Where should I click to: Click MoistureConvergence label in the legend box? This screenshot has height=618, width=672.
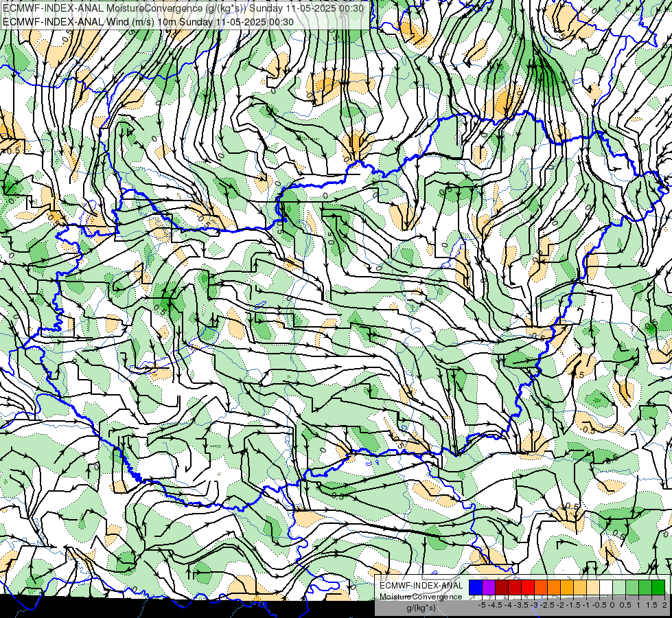421,597
